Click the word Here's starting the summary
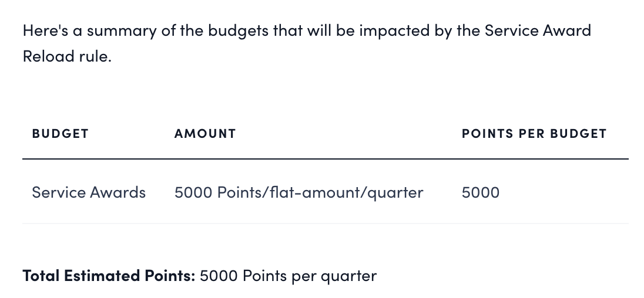 (45, 31)
